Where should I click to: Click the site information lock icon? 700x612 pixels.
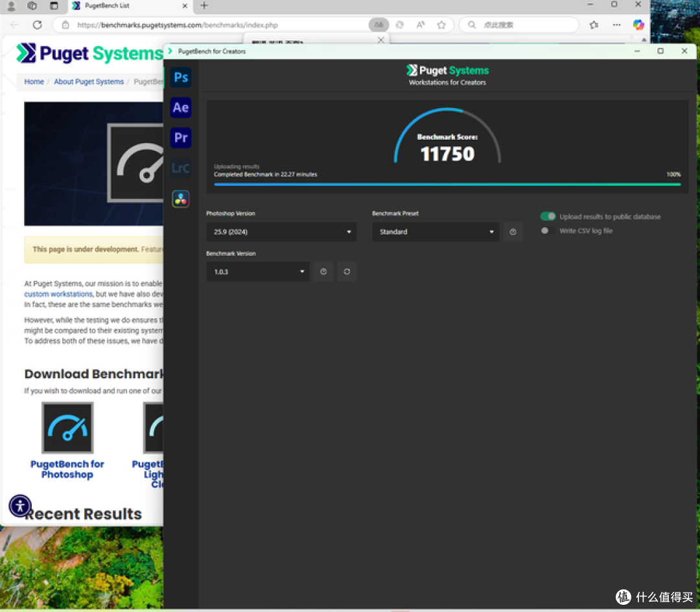[x=65, y=25]
